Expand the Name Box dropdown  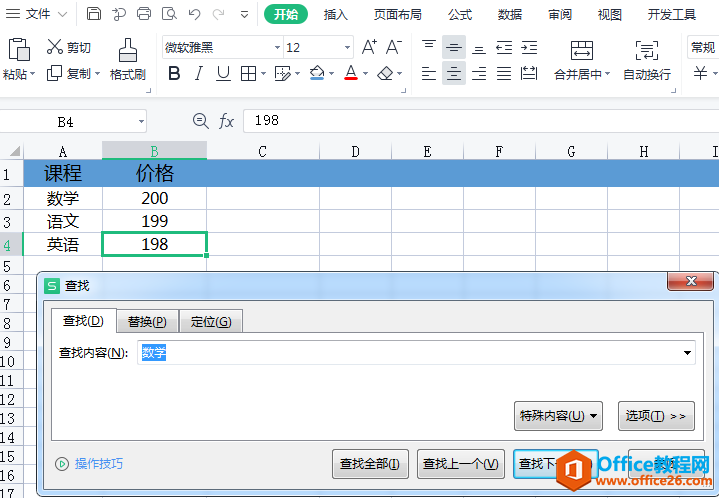coord(141,122)
